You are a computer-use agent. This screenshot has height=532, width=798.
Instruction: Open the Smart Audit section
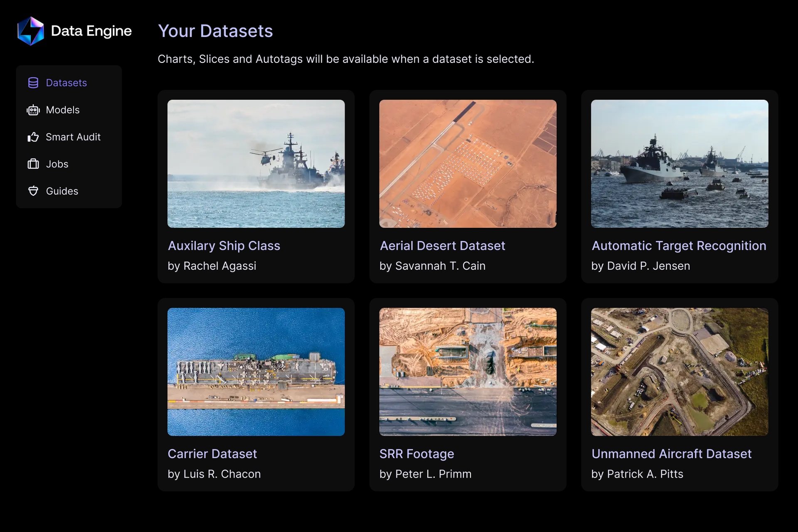coord(73,137)
